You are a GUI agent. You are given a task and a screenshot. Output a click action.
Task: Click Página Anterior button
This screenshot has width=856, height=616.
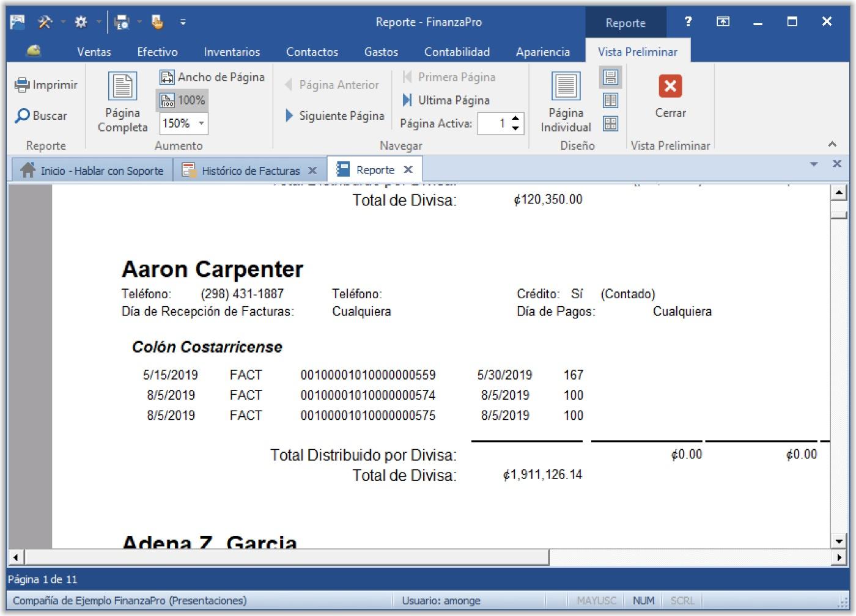coord(332,84)
